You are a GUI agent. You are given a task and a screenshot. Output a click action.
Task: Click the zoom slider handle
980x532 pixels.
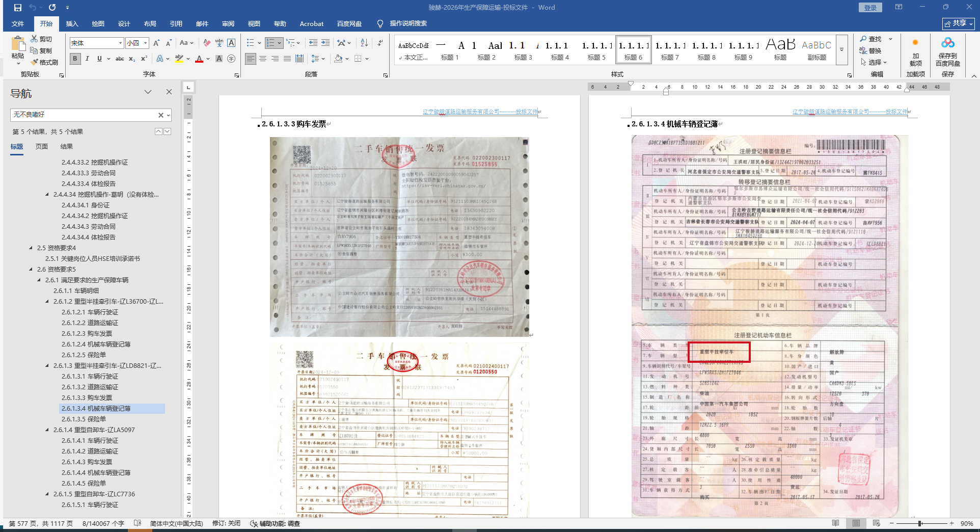coord(920,523)
